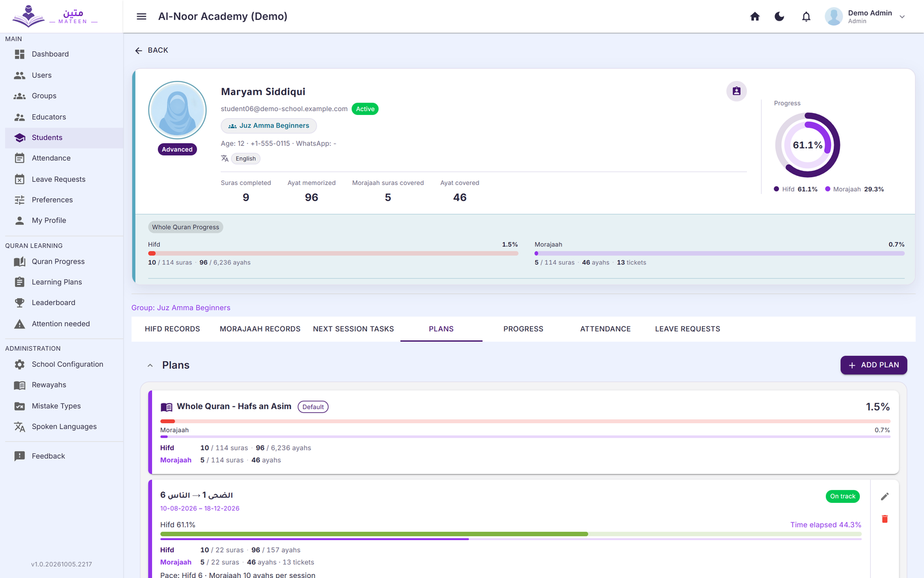Click the Whole Quran Morajaah progress bar

[x=719, y=254]
